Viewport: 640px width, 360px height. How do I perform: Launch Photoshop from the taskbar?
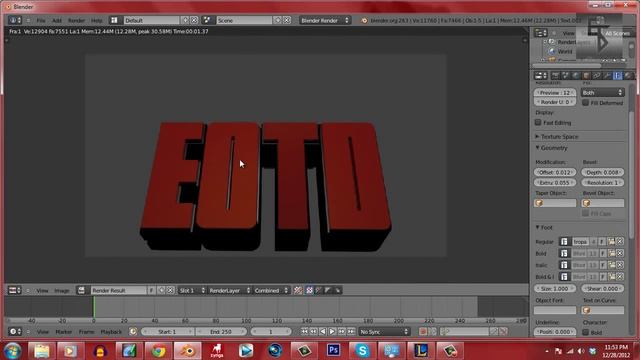pyautogui.click(x=333, y=350)
